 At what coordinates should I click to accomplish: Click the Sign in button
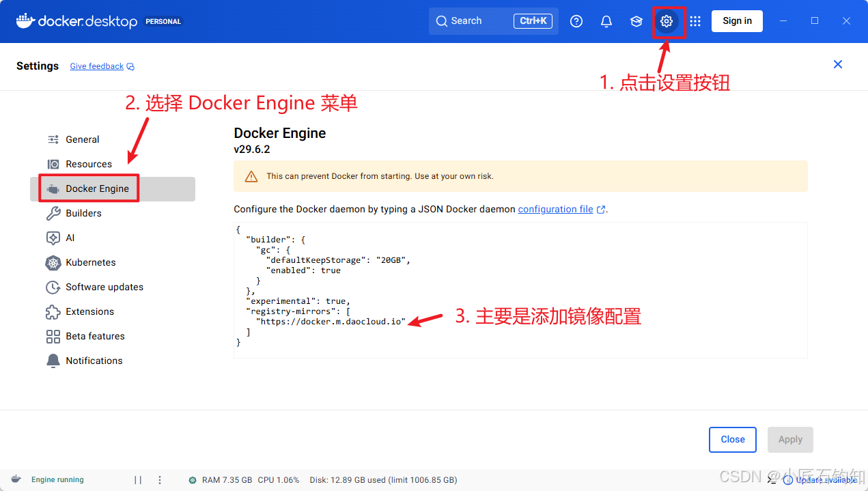click(737, 21)
